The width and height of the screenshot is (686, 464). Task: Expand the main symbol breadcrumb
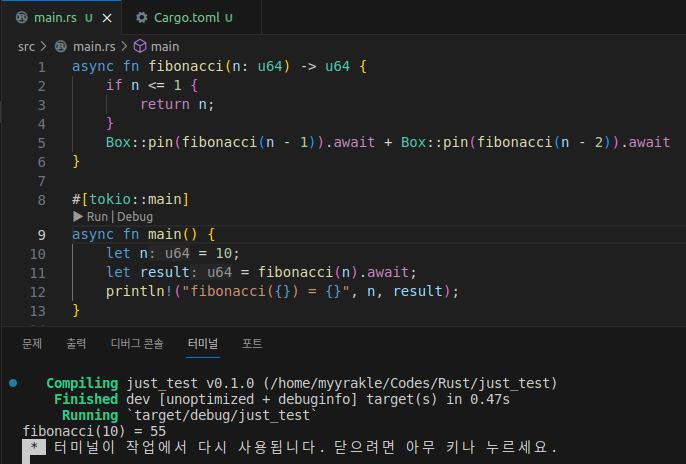click(164, 46)
